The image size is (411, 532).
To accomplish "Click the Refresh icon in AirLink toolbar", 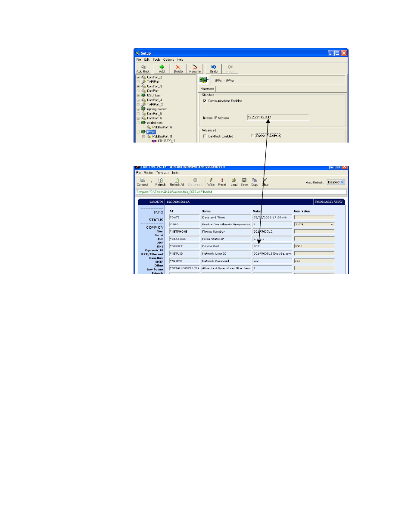I will pyautogui.click(x=160, y=182).
